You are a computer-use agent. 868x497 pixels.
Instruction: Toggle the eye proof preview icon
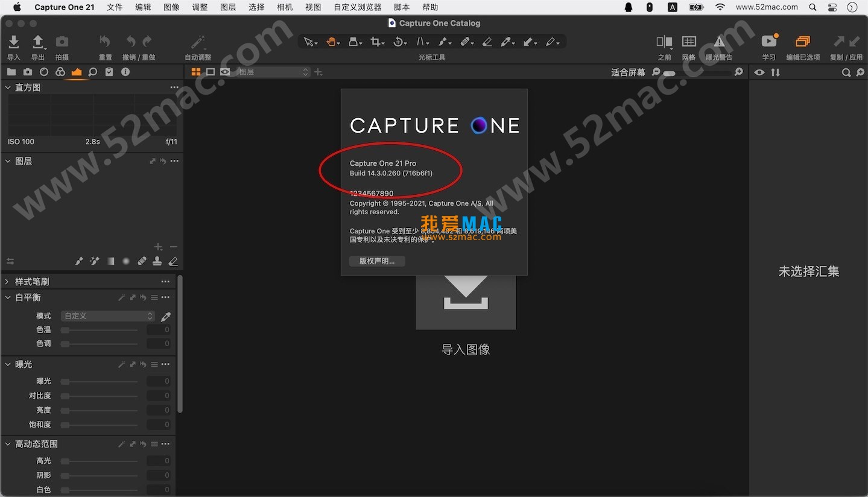pyautogui.click(x=759, y=72)
